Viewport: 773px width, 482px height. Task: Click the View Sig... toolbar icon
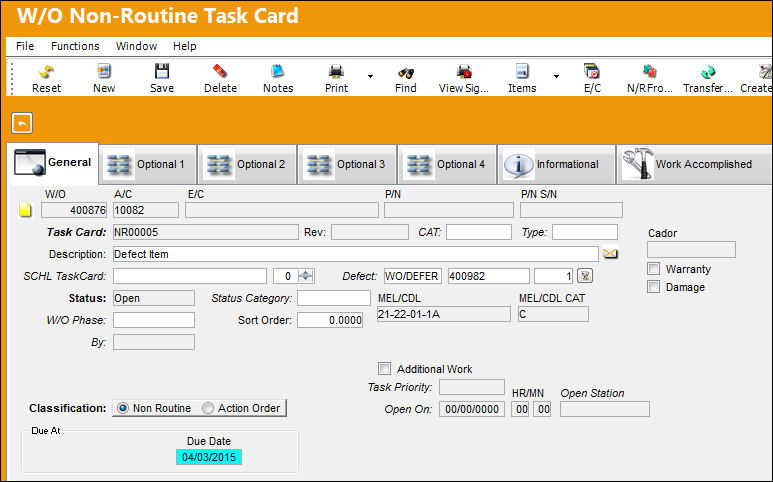464,72
